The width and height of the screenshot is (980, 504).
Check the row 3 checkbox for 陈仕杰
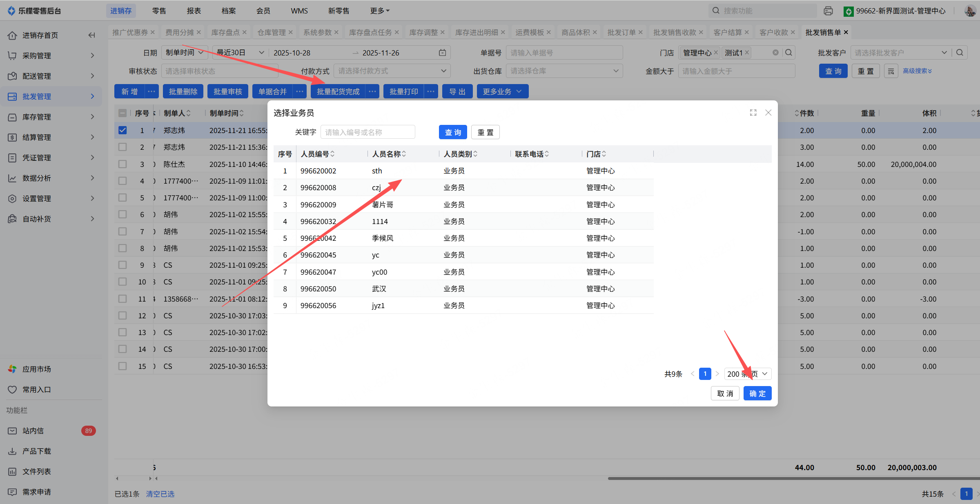122,164
